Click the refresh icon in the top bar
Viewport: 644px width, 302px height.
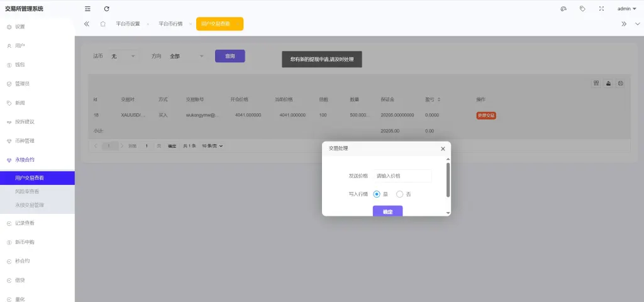[x=107, y=9]
